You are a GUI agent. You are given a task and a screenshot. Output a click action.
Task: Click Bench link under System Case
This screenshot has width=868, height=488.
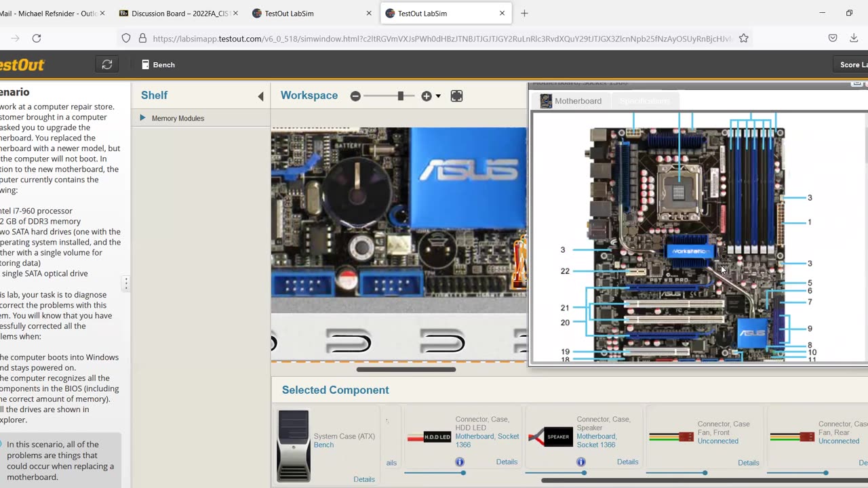(323, 445)
